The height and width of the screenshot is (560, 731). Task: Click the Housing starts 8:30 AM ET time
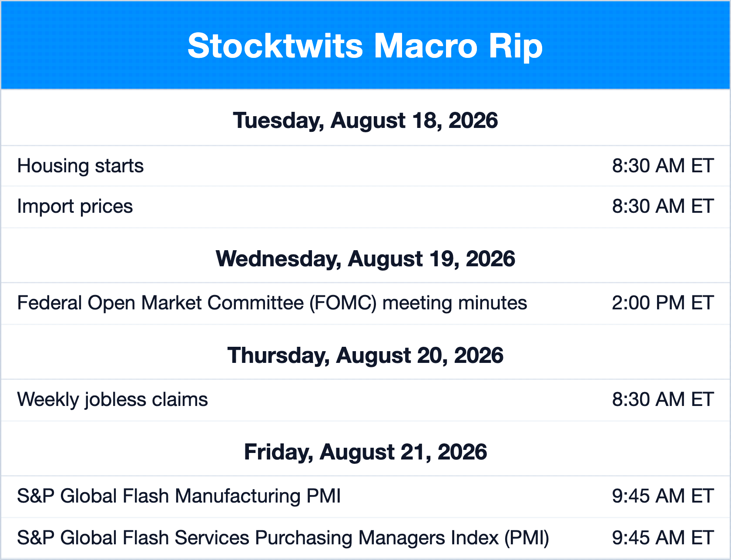point(663,166)
